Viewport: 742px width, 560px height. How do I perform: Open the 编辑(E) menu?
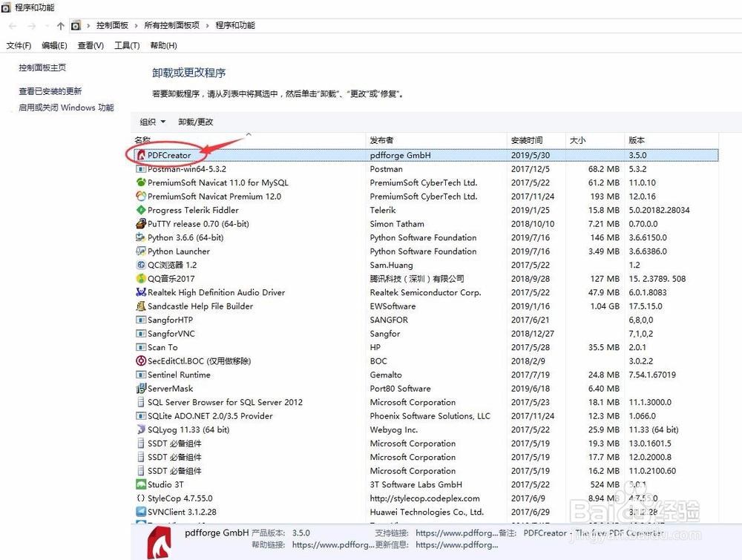(x=54, y=45)
